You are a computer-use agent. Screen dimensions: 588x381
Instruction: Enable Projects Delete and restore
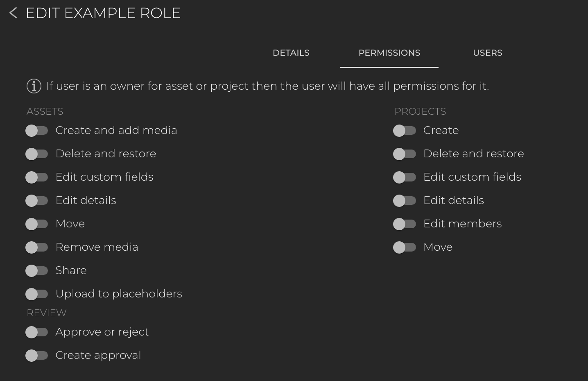(x=405, y=154)
